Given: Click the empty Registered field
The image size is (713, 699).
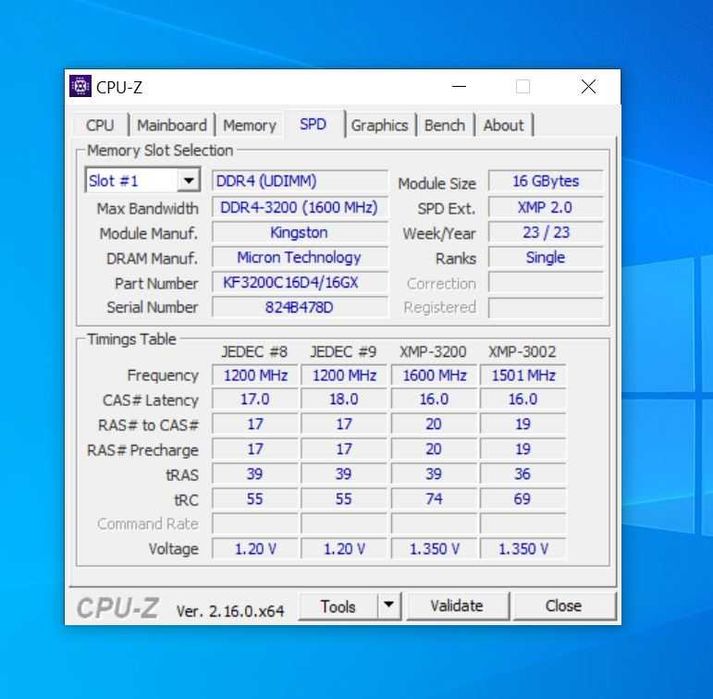Looking at the screenshot, I should [546, 307].
